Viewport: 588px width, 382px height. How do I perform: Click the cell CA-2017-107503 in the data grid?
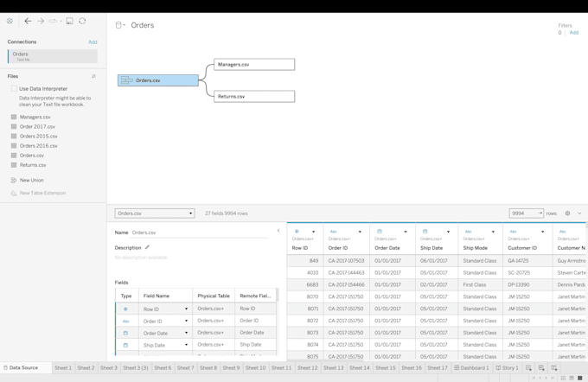(x=346, y=260)
